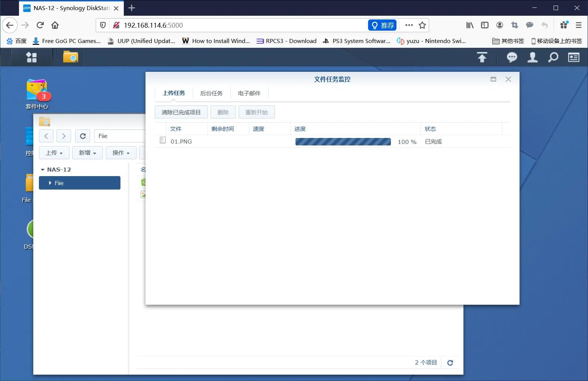Open a new browser tab
Image resolution: width=588 pixels, height=381 pixels.
pyautogui.click(x=132, y=8)
